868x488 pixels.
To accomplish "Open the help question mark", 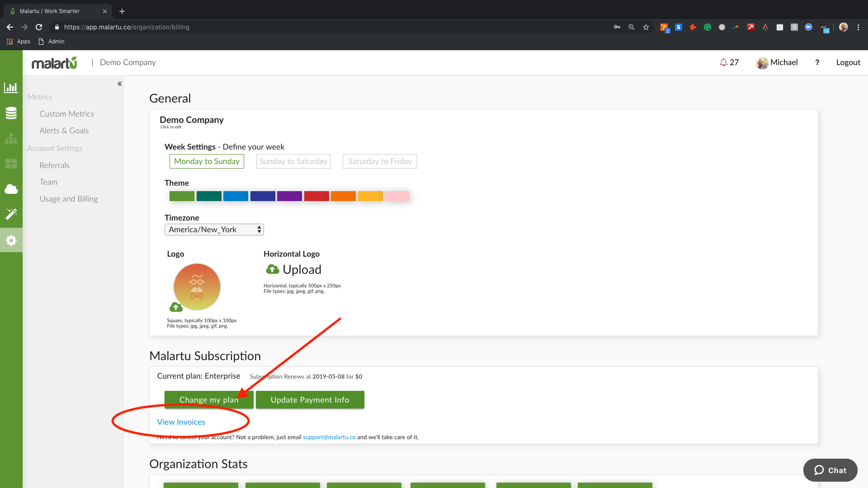I will pyautogui.click(x=817, y=62).
